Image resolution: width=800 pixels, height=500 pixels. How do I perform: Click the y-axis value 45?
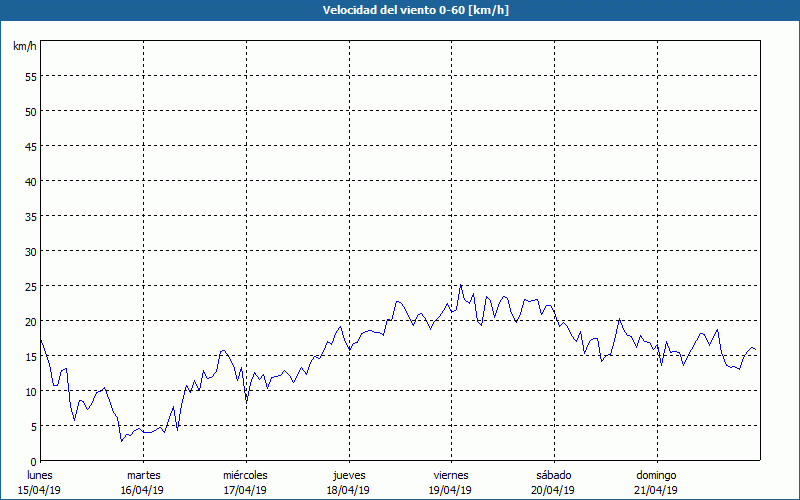[31, 147]
